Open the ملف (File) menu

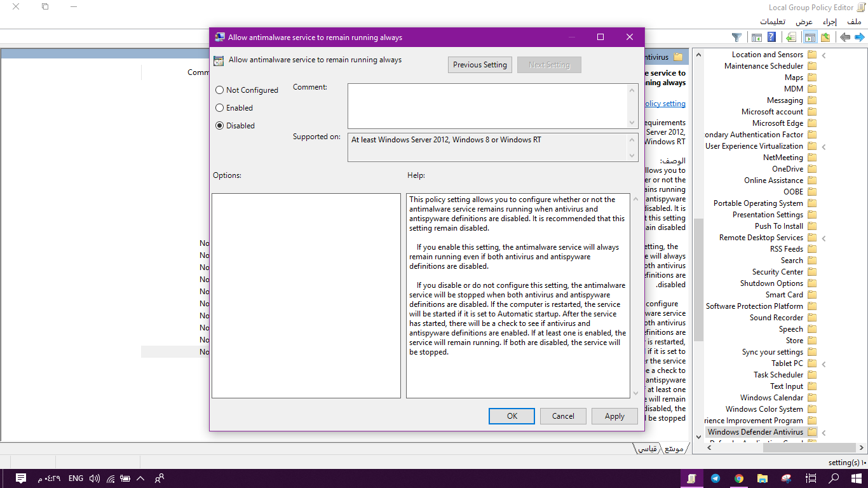coord(855,22)
